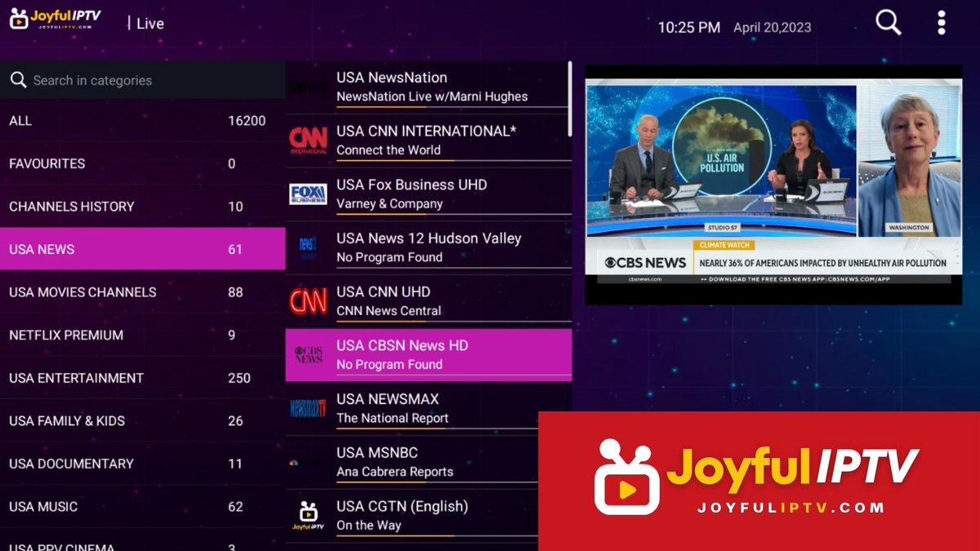Click the April 20,2023 date
Screen dimensions: 980x551
point(773,28)
